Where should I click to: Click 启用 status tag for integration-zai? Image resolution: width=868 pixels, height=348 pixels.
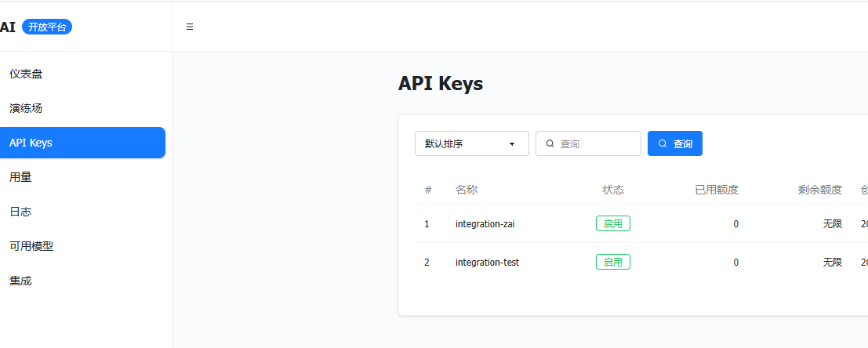click(612, 224)
